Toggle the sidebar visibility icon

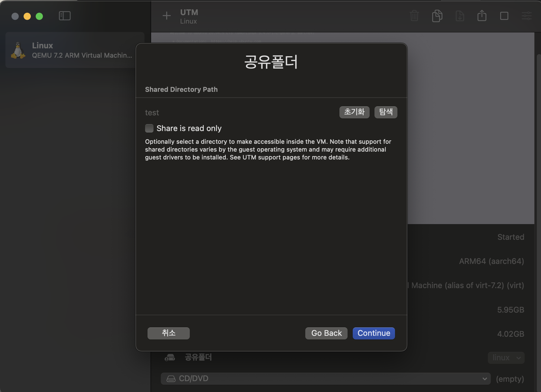pyautogui.click(x=65, y=16)
